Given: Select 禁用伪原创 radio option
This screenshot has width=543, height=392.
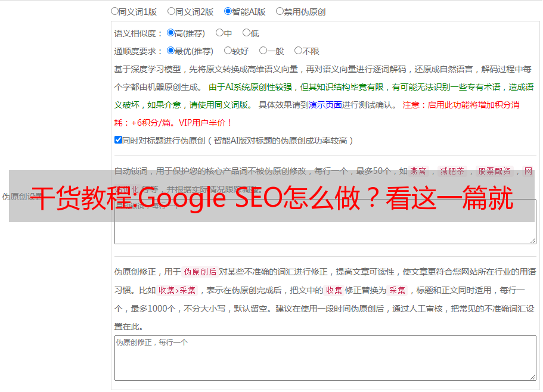Looking at the screenshot, I should click(280, 11).
